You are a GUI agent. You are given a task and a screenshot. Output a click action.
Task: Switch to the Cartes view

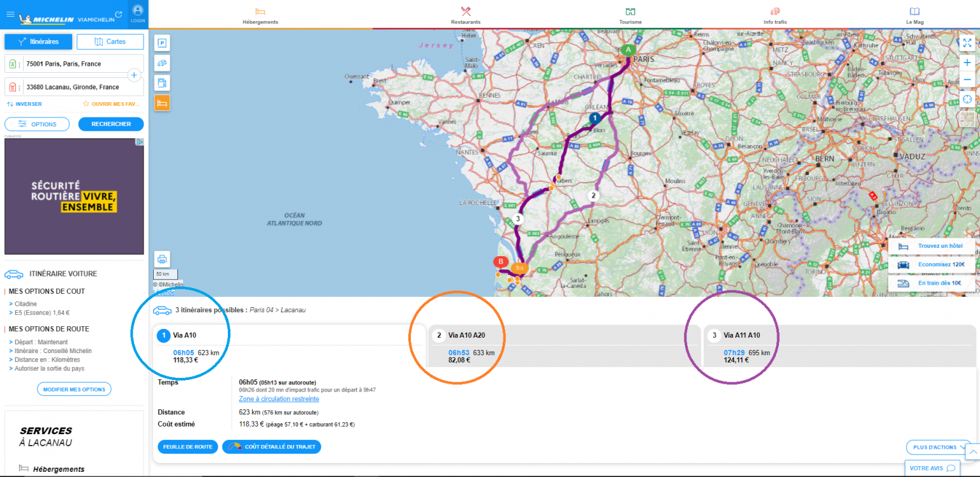click(x=110, y=42)
